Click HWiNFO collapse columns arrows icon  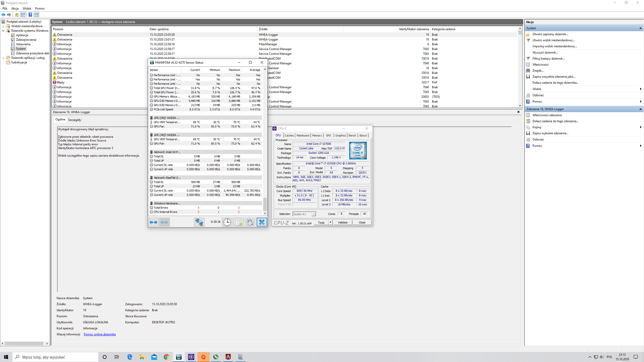click(x=164, y=222)
